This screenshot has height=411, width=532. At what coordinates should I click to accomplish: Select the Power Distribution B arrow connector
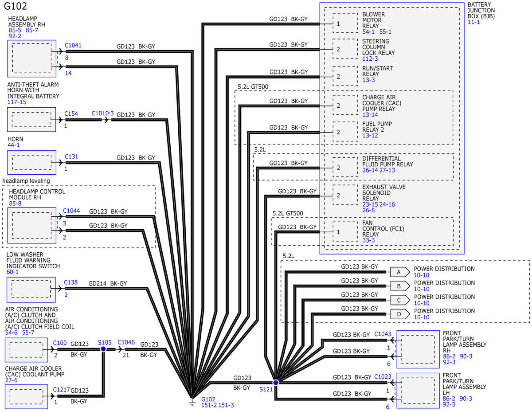click(399, 286)
